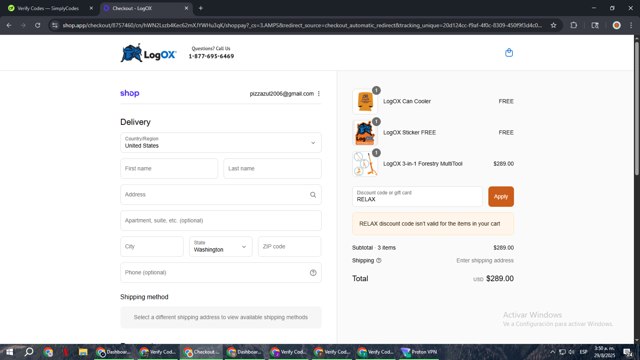
Task: Open the Chrome three-dot menu
Action: click(x=631, y=25)
